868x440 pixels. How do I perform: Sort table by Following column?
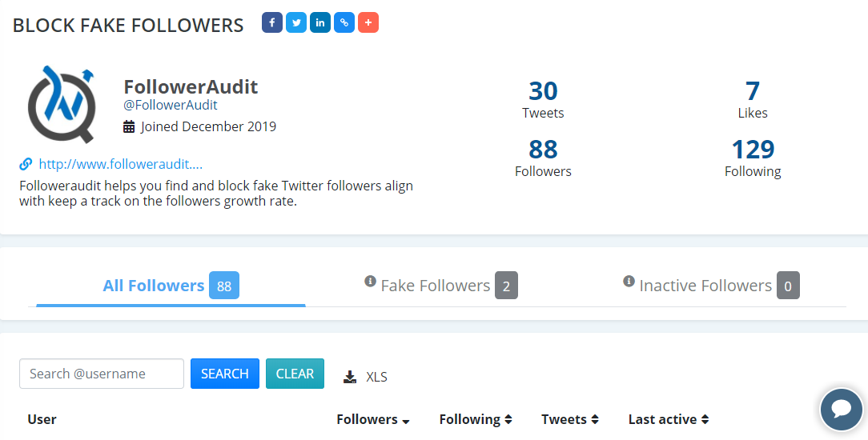[x=476, y=419]
